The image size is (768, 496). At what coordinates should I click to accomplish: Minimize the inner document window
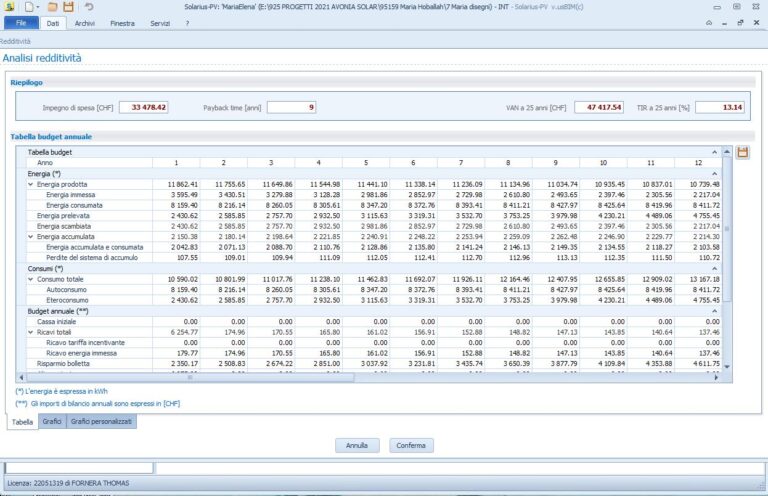pyautogui.click(x=724, y=23)
